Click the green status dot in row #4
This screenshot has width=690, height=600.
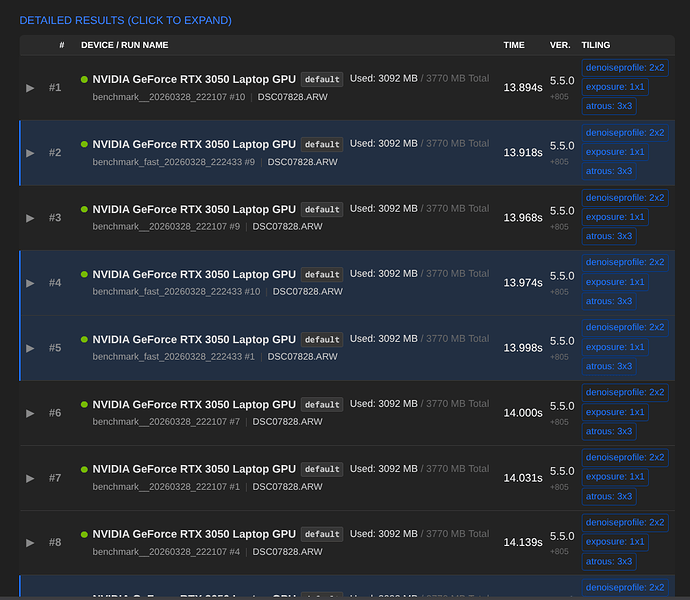84,274
